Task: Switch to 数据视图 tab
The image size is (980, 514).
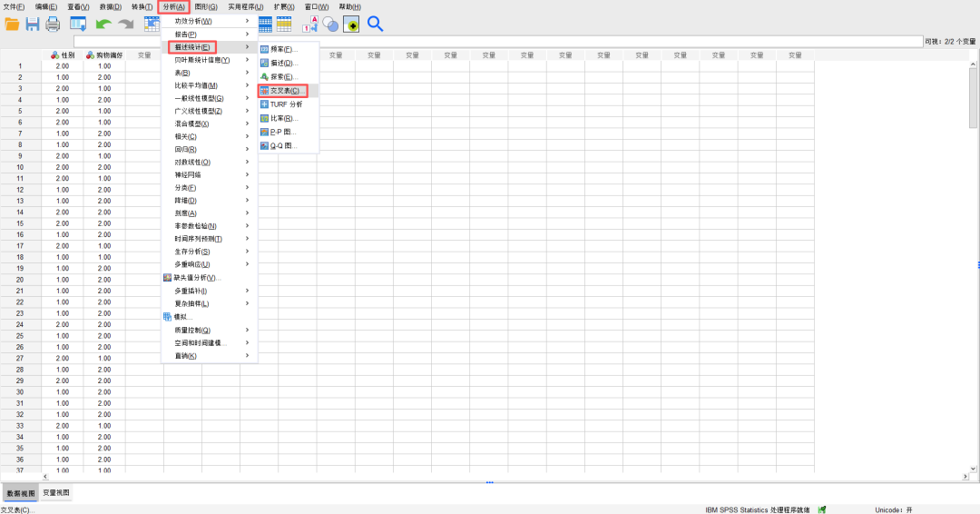Action: tap(21, 493)
